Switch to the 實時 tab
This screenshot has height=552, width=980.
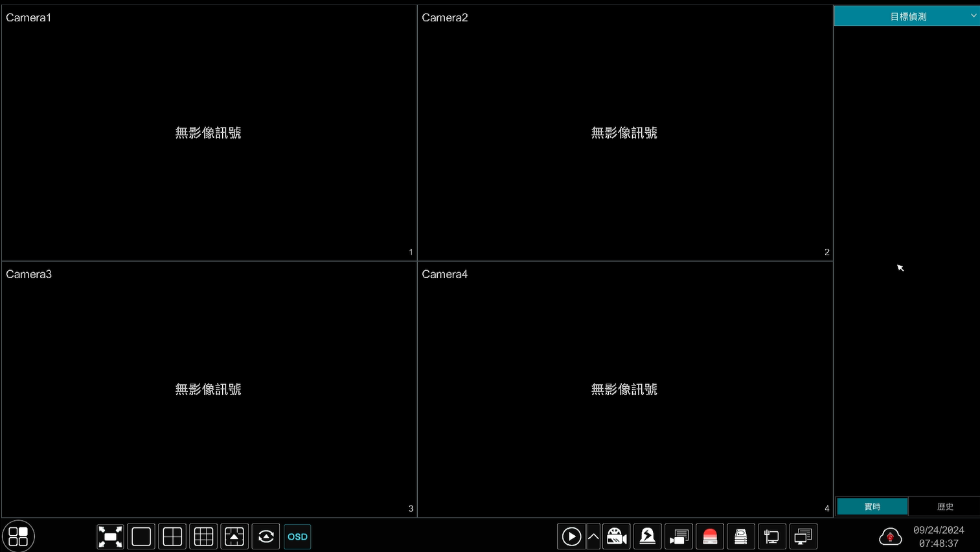coord(872,507)
